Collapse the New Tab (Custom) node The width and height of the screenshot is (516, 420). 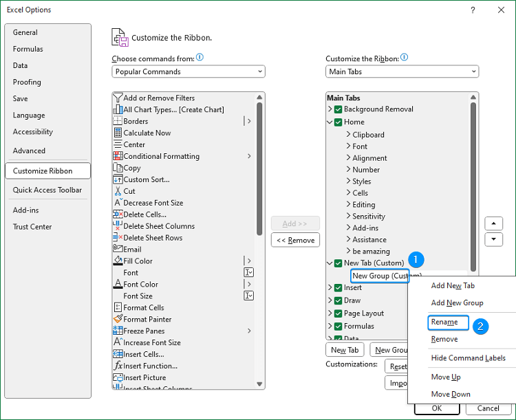(330, 263)
